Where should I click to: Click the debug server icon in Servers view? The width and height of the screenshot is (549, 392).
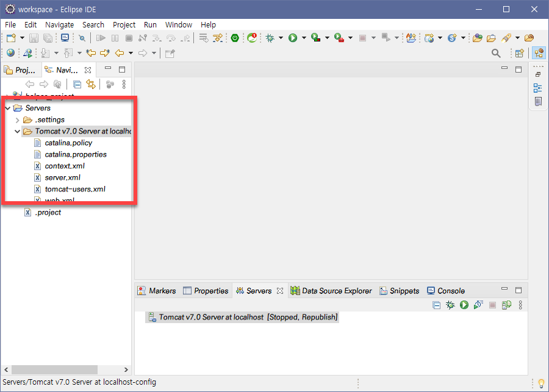450,305
